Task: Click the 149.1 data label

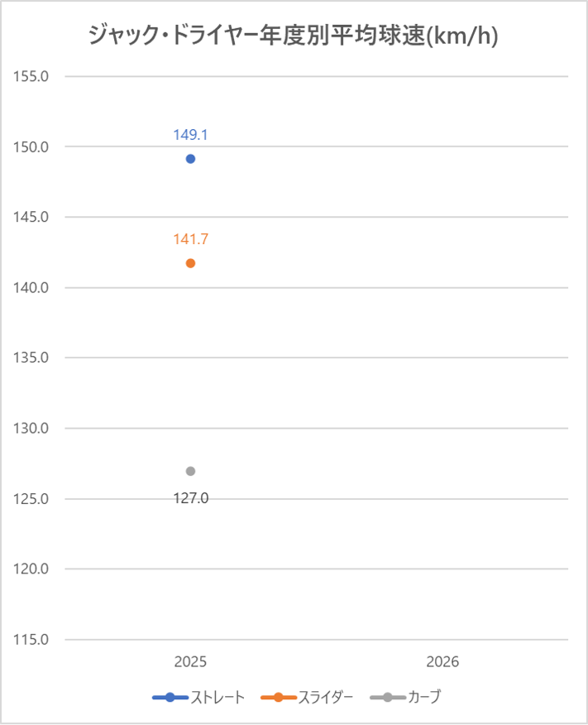Action: [x=190, y=135]
